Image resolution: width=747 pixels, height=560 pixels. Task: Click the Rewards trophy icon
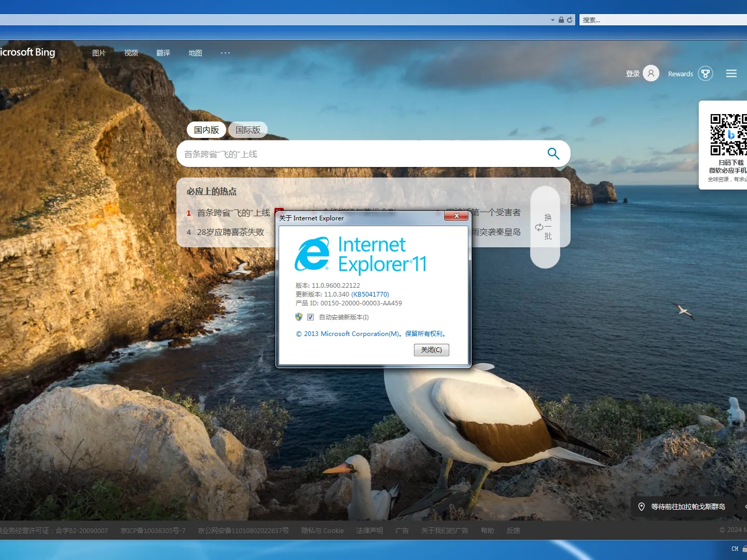coord(705,73)
